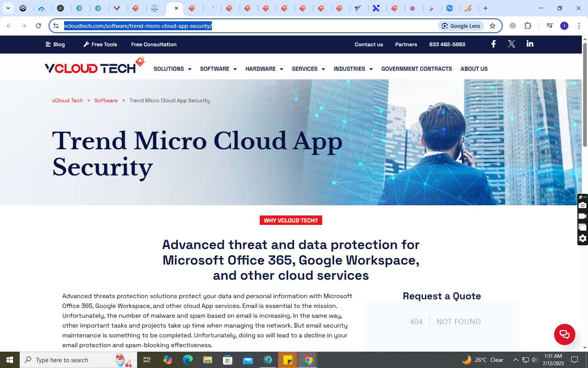Open the Mail app from taskbar
Screen dimensions: 588x368
tap(248, 360)
